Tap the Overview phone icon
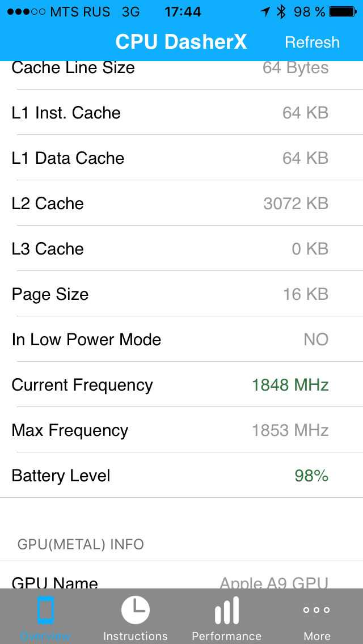The width and height of the screenshot is (363, 644). point(45,611)
